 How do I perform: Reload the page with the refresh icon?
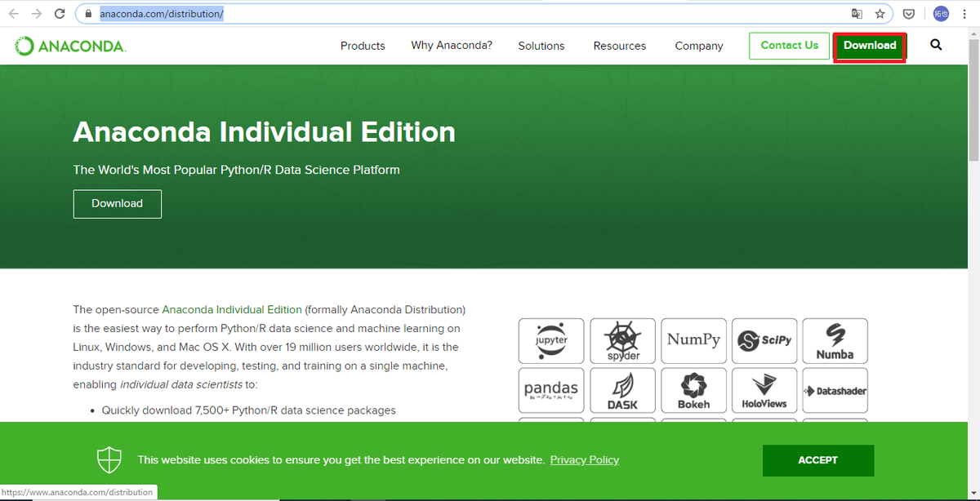pyautogui.click(x=60, y=14)
